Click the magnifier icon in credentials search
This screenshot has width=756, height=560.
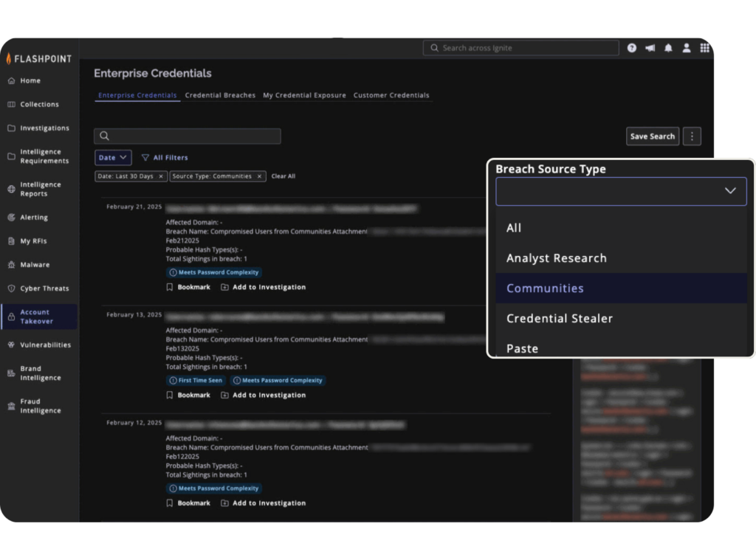click(x=104, y=136)
